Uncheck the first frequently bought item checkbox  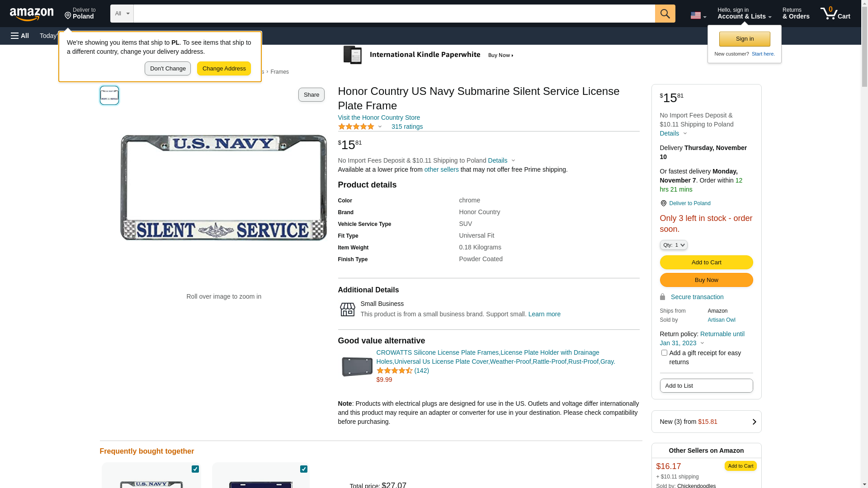(195, 469)
